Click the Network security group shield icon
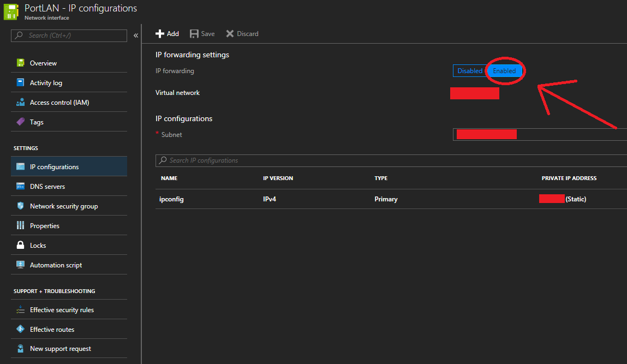The width and height of the screenshot is (627, 364). (20, 206)
